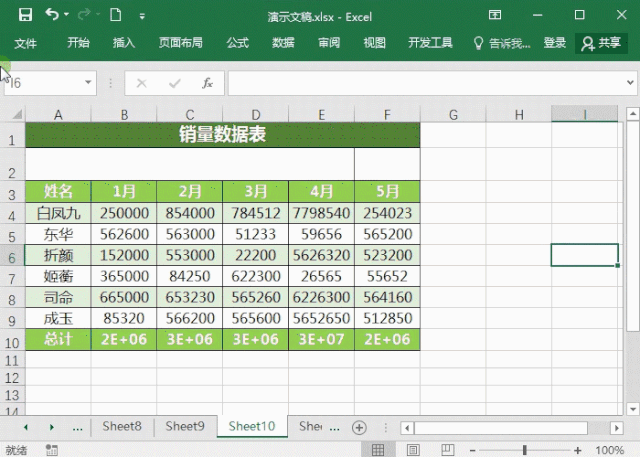Switch to Sheet8 tab
Viewport: 640px width, 457px height.
pyautogui.click(x=122, y=426)
